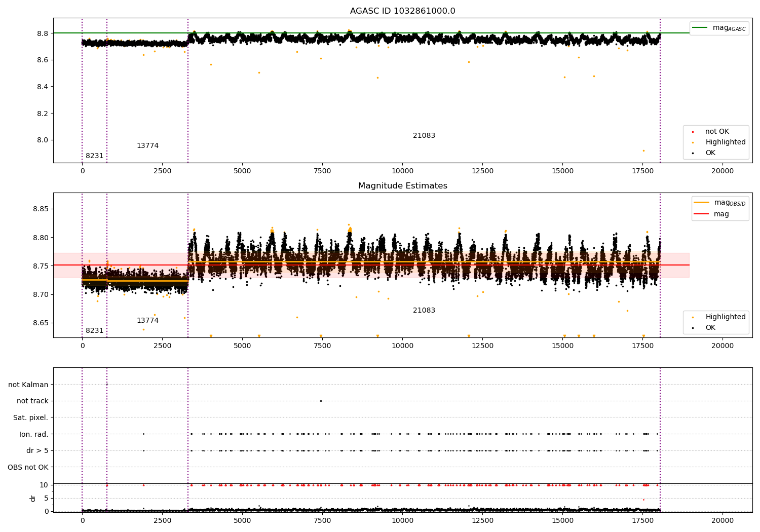
Task: Click the 12500 x-axis tick in bottom plot
Action: 482,521
